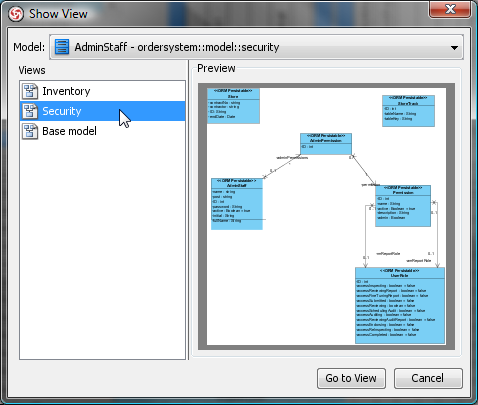Choose Base model from the Views list
This screenshot has height=405, width=478.
102,131
